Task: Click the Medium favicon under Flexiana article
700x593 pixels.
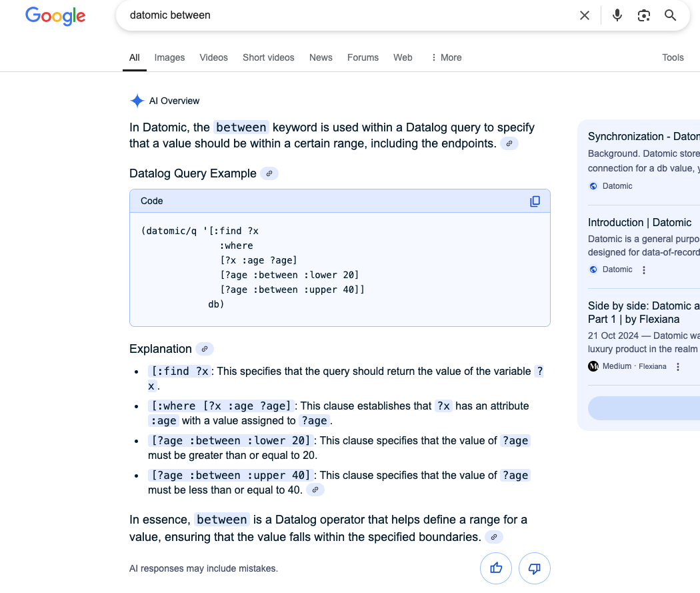Action: pyautogui.click(x=593, y=367)
